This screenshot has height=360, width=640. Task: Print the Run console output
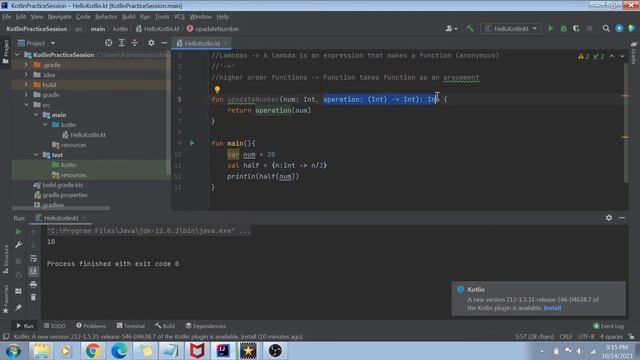click(33, 284)
